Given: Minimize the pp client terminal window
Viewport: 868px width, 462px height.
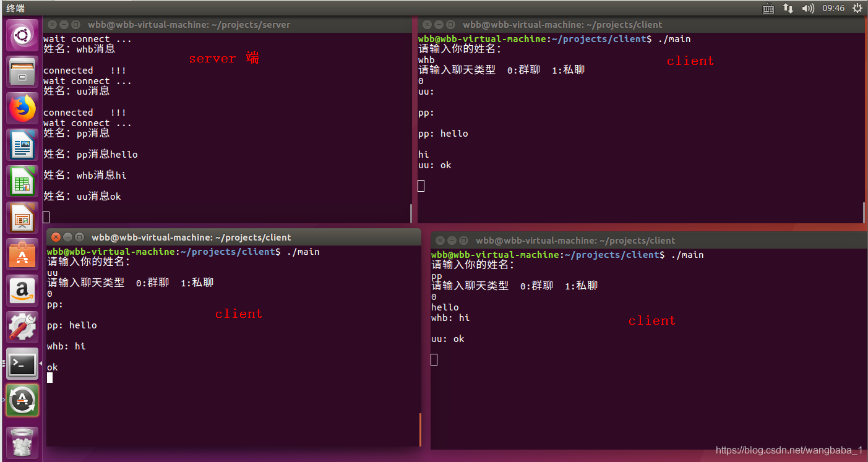Looking at the screenshot, I should click(452, 240).
